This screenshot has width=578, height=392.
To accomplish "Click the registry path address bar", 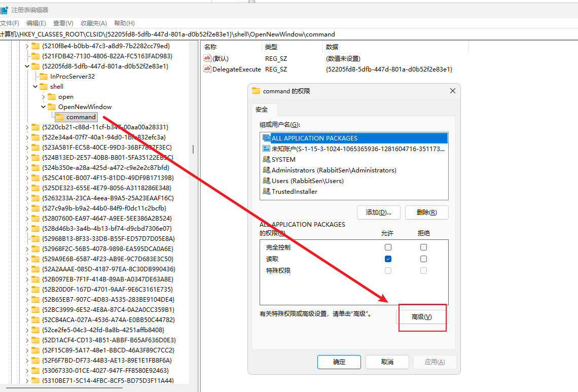I will (289, 34).
